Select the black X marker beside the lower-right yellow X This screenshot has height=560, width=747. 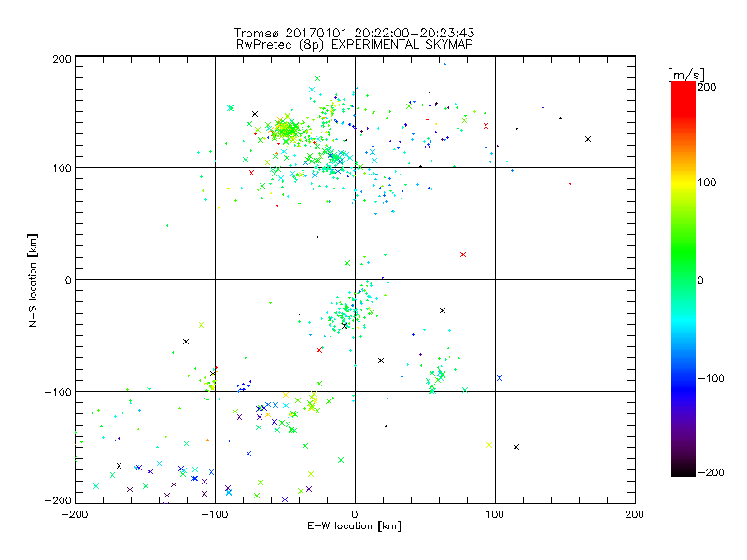pos(516,447)
